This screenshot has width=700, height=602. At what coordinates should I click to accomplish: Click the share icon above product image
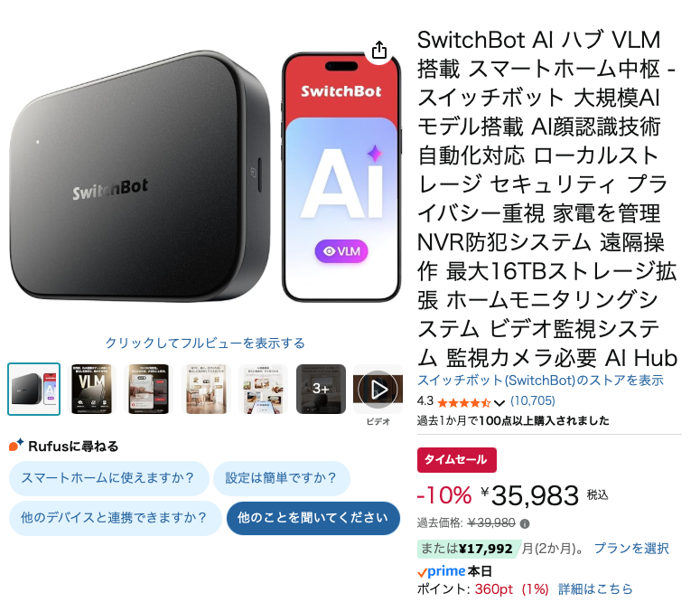379,50
